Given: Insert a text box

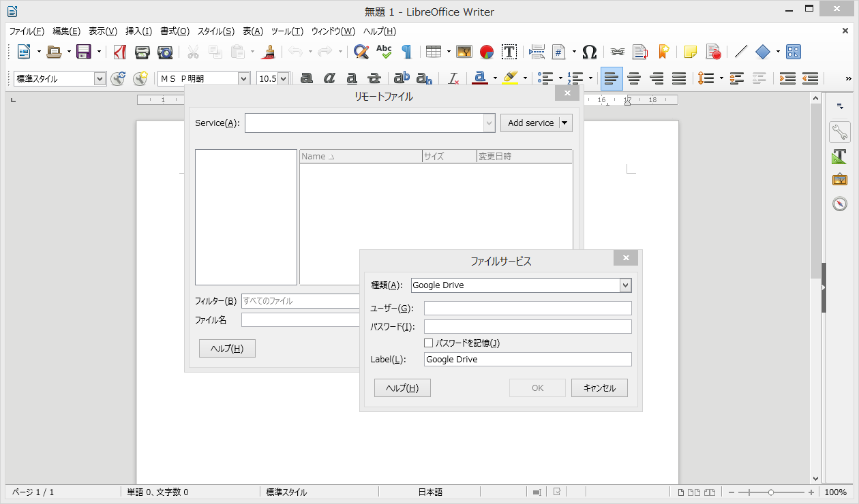Looking at the screenshot, I should tap(509, 52).
